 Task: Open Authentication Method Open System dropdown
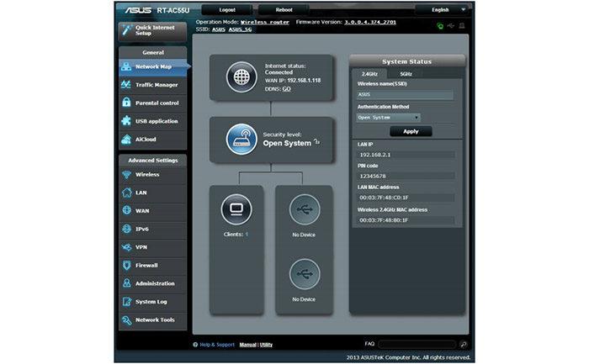tap(388, 118)
